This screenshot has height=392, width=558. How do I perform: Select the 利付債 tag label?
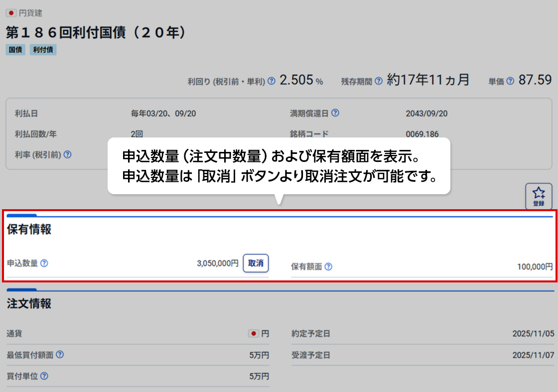pos(43,50)
